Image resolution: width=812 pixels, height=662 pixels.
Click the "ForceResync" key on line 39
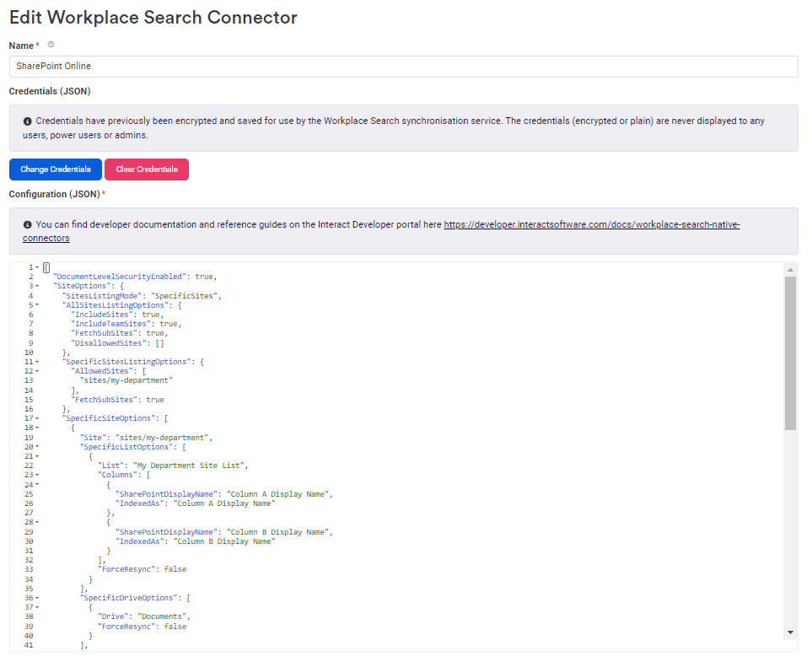(126, 627)
